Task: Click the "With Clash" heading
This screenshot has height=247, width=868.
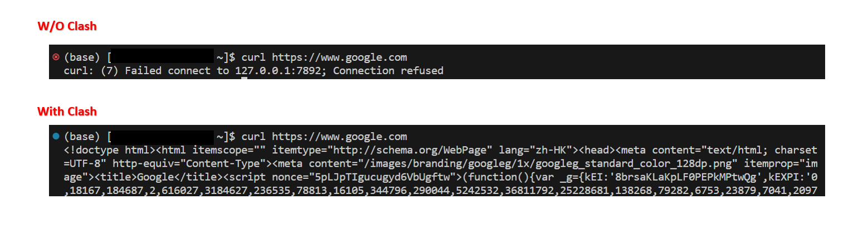Action: (67, 112)
